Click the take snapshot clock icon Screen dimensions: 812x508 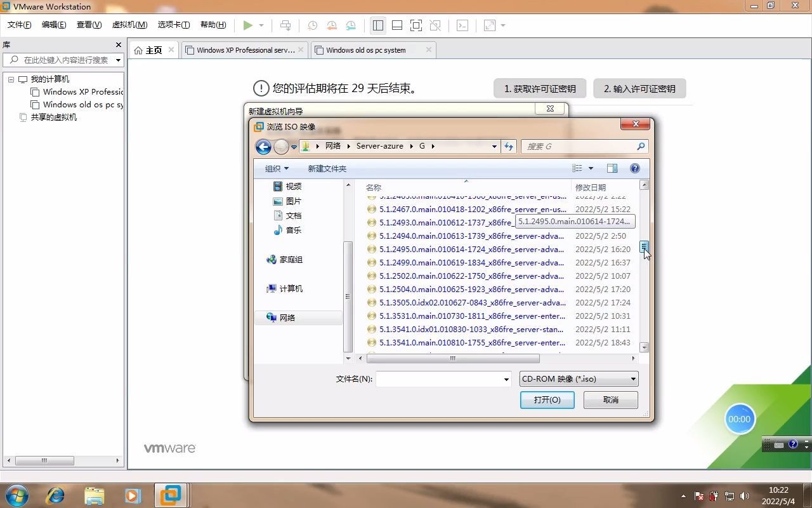[312, 25]
